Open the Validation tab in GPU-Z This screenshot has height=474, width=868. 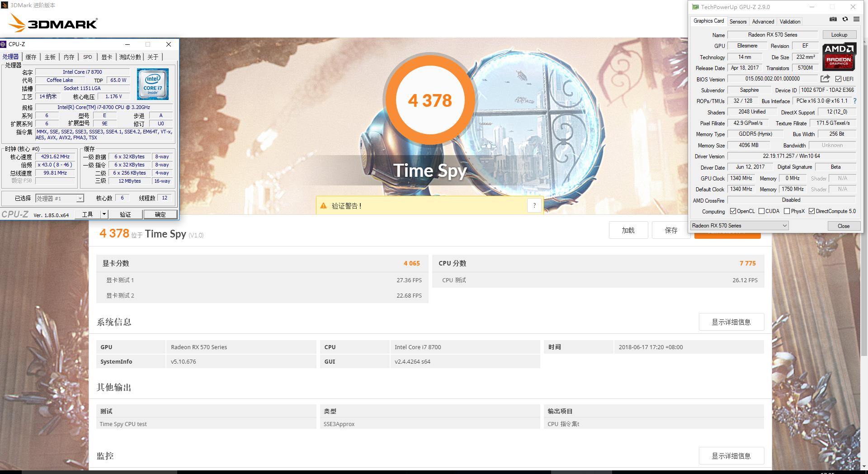[790, 22]
